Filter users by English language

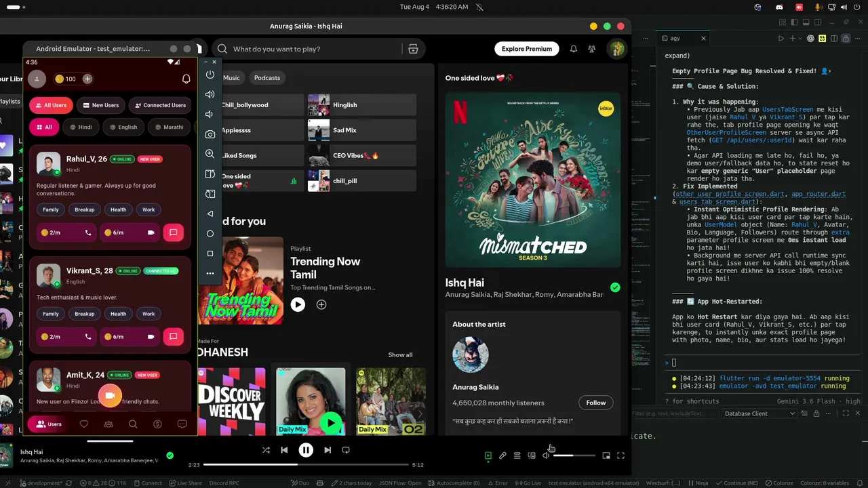coord(123,127)
